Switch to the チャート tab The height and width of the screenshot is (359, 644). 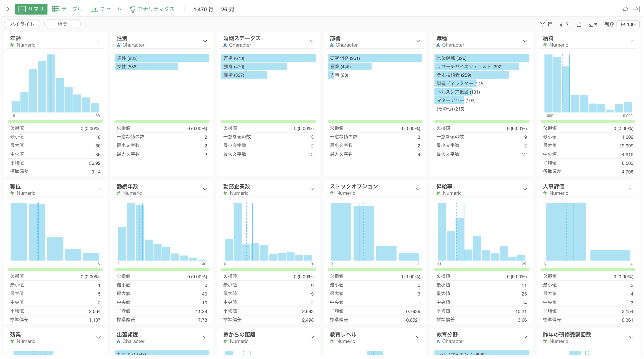106,9
